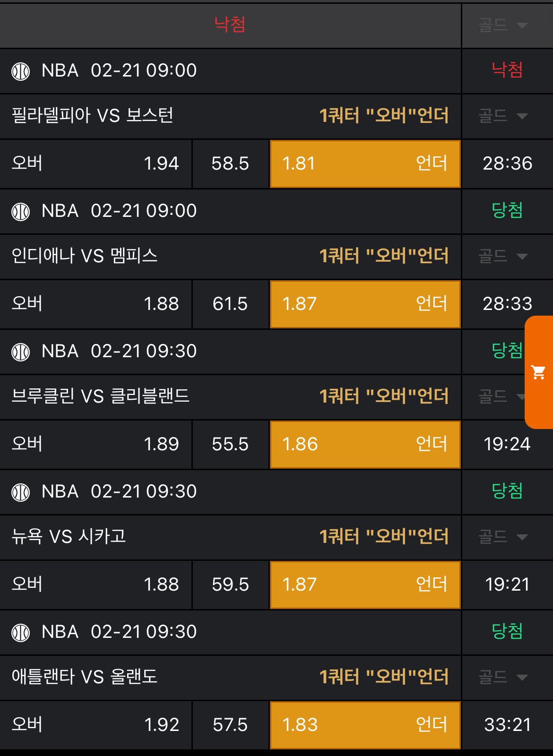Click the basketball icon above 애틀랜타 VS 올랜도

click(x=21, y=633)
